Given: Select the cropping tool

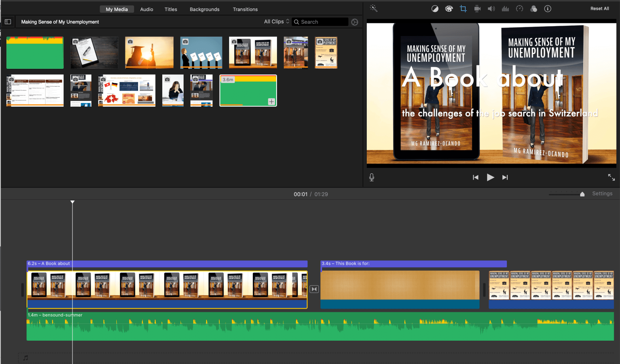Looking at the screenshot, I should (x=463, y=9).
